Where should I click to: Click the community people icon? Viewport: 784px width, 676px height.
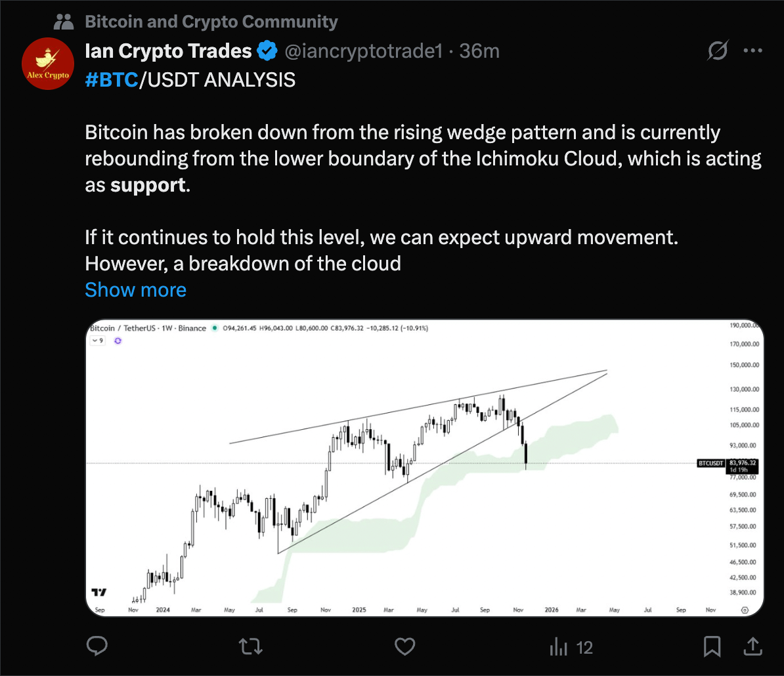tap(64, 22)
